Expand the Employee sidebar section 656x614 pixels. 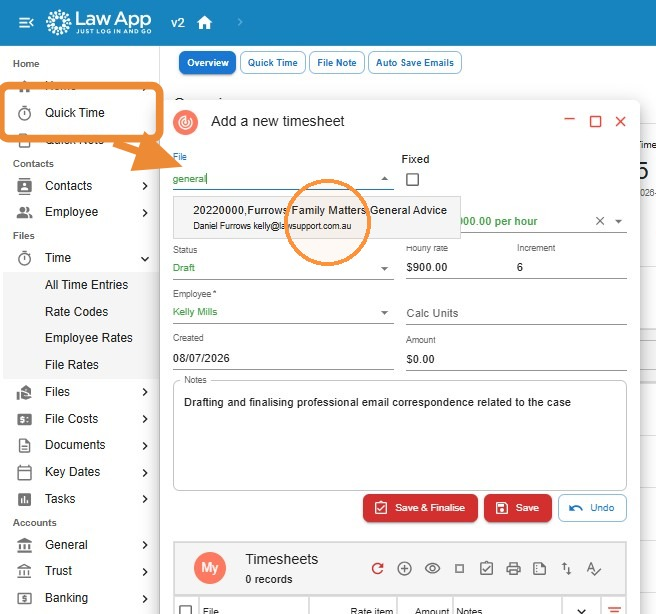click(145, 213)
